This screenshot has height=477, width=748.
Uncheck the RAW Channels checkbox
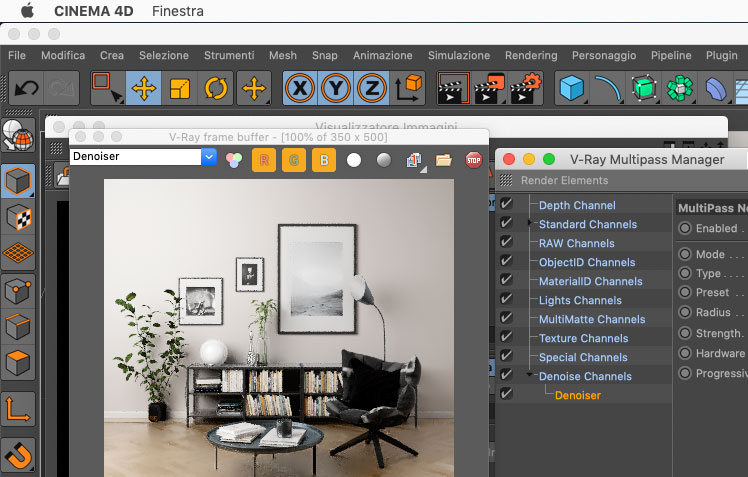(506, 242)
